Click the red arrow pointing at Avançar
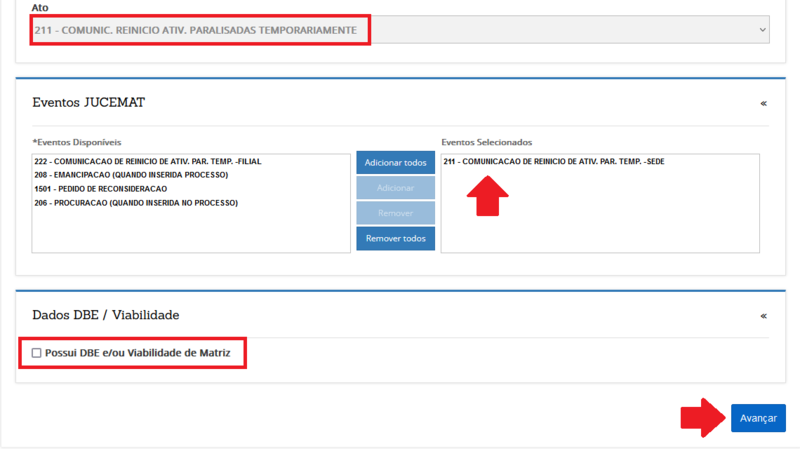800x449 pixels. tap(703, 418)
